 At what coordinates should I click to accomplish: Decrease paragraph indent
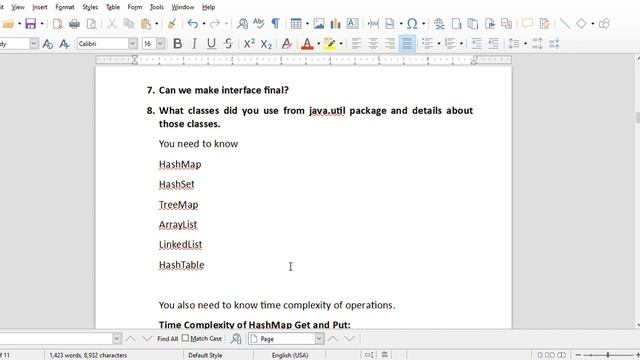(x=493, y=43)
